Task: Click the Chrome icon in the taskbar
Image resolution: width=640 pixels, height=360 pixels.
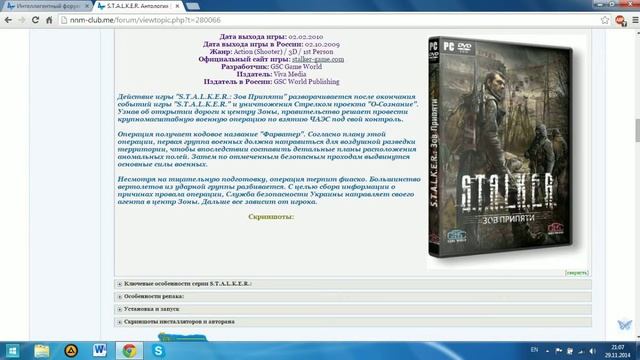Action: 129,351
